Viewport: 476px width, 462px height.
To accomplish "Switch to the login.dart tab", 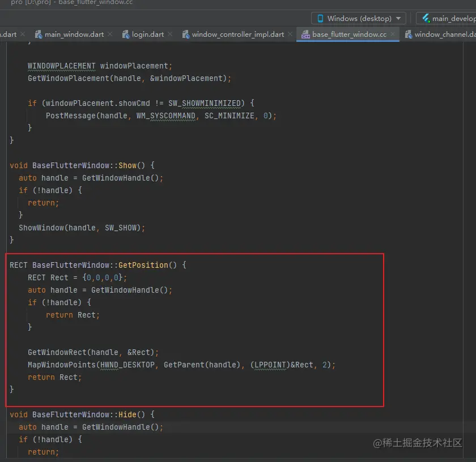I will click(x=147, y=35).
